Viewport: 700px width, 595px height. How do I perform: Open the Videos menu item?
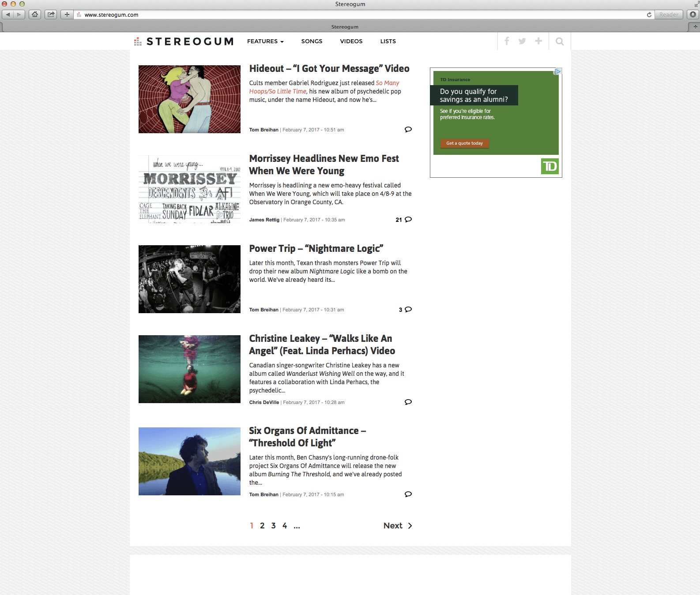[351, 41]
